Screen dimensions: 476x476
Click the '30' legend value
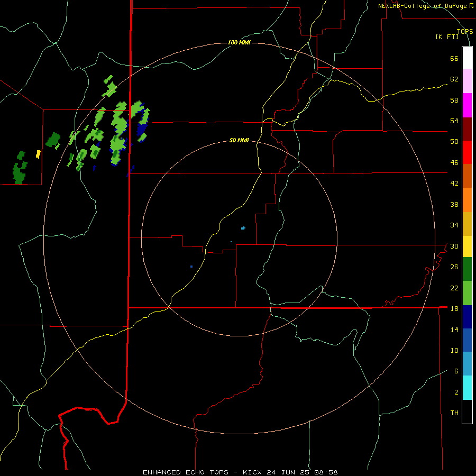(454, 246)
